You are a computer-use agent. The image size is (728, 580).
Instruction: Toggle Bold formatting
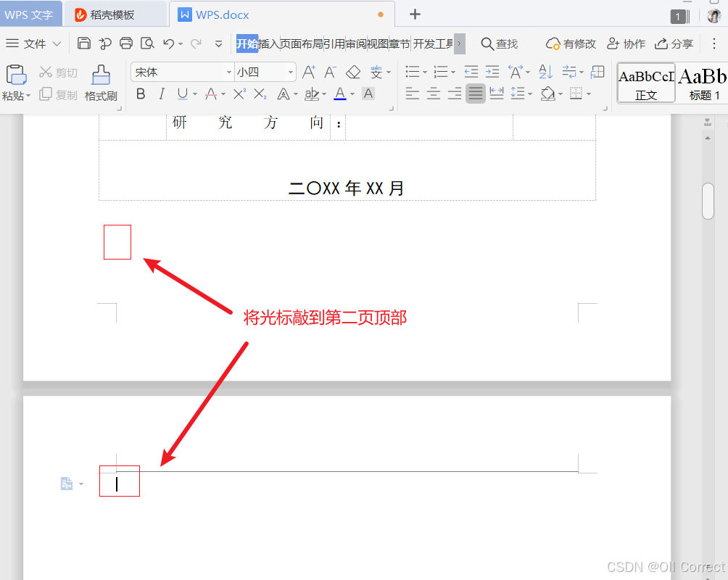[x=141, y=94]
